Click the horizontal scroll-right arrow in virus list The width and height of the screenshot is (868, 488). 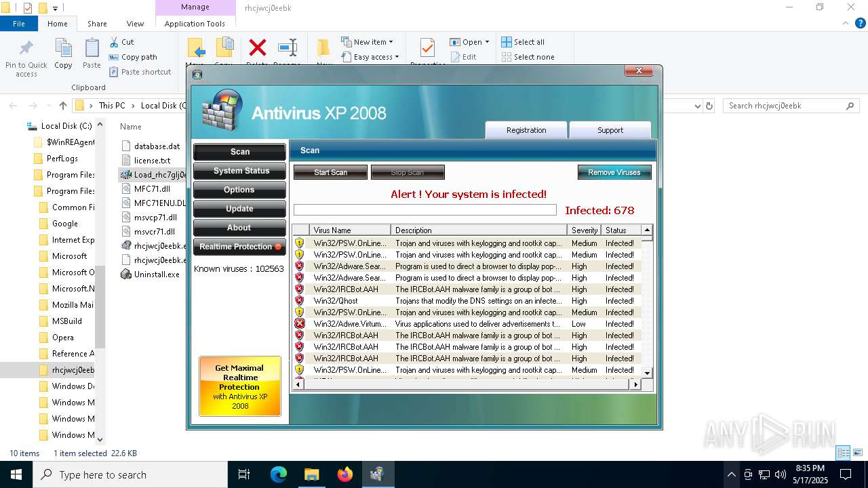coord(635,384)
